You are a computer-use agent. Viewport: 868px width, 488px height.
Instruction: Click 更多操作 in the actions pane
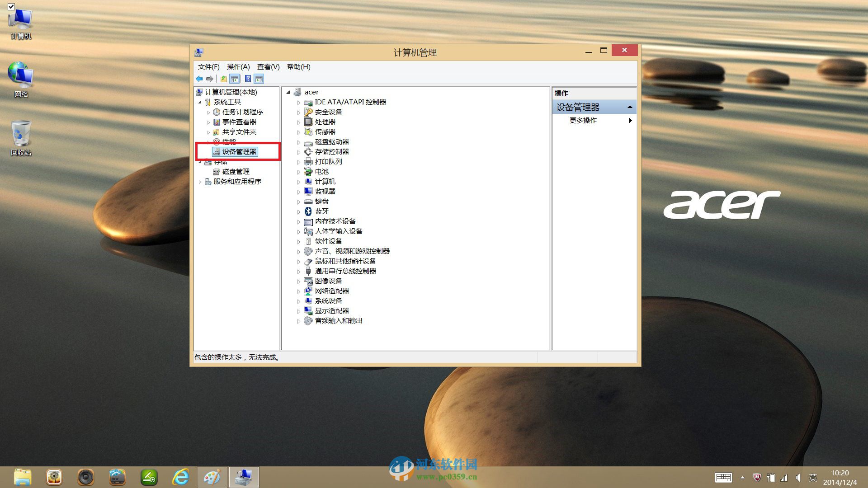pos(583,121)
